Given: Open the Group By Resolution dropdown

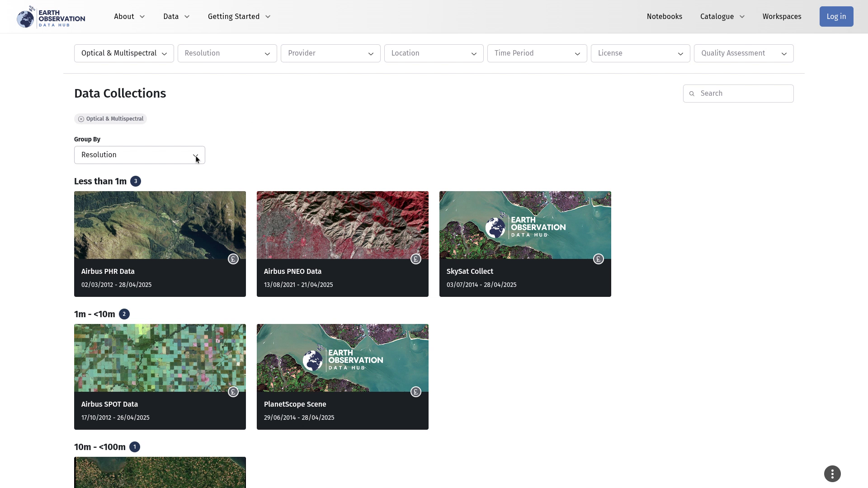Looking at the screenshot, I should point(139,155).
